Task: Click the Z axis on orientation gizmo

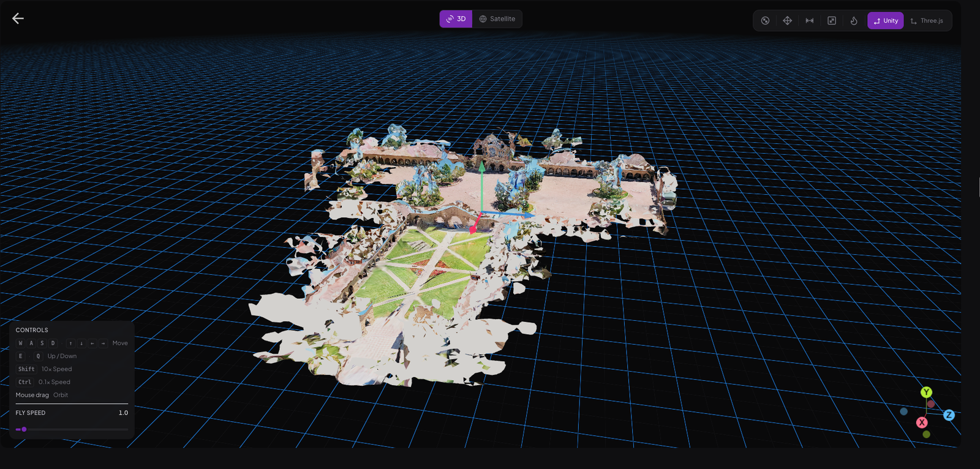Action: click(x=949, y=415)
